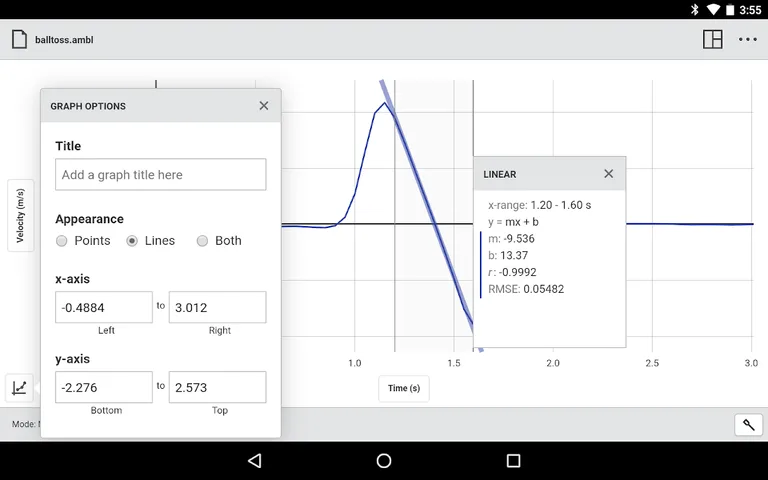Click the x-range: 1.20 - 1.60 s text

click(540, 205)
